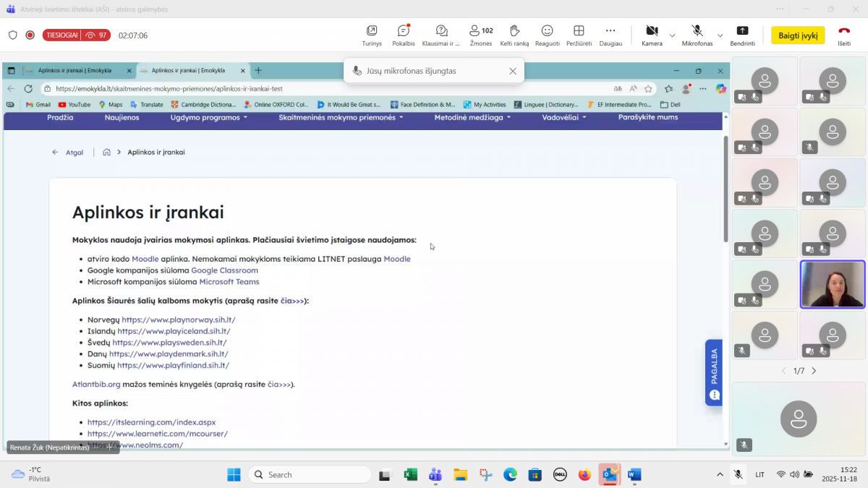Toggle the Kamera camera on
Viewport: 868px width, 488px height.
651,31
